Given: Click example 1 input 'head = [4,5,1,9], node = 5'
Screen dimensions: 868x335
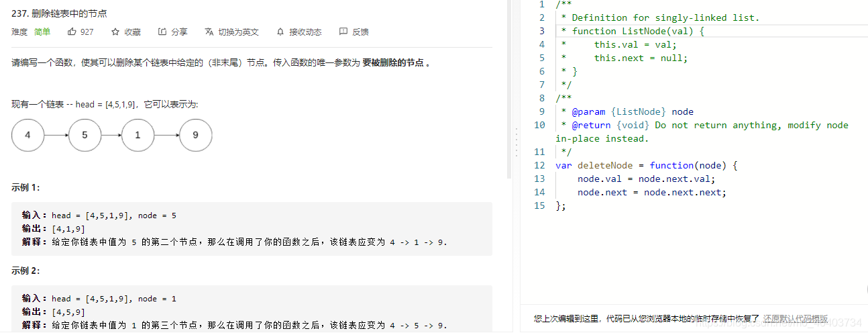Looking at the screenshot, I should pyautogui.click(x=113, y=216).
